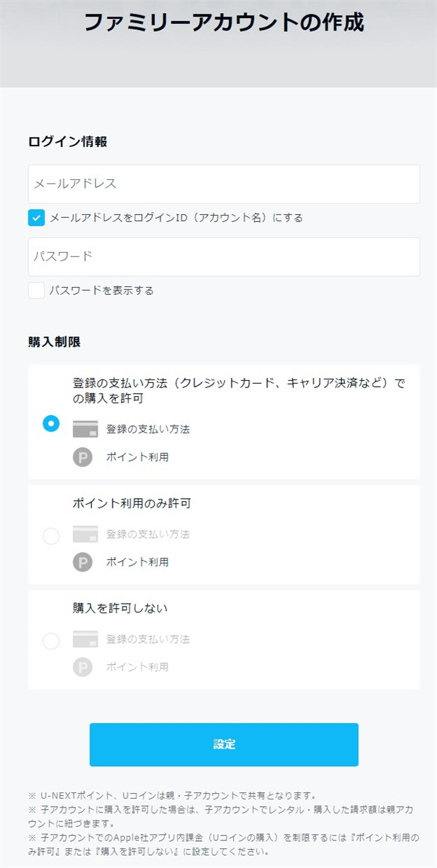Choose the 購入を許可しない radio button
This screenshot has height=868, width=437.
point(51,641)
